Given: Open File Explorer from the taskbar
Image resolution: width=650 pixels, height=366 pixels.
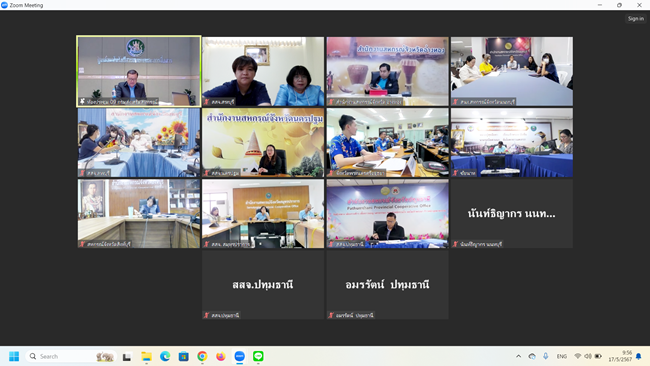Looking at the screenshot, I should tap(146, 356).
